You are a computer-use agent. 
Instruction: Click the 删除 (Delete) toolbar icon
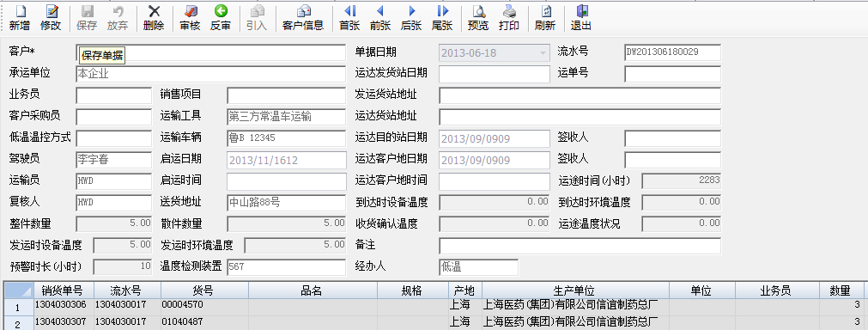pyautogui.click(x=154, y=18)
